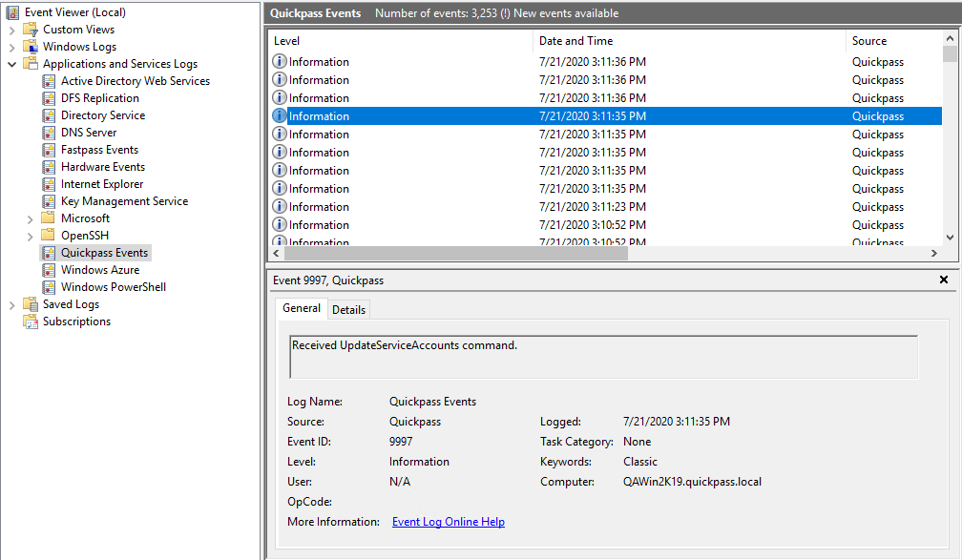Click info icon of the selected 3:11:35 PM event
The image size is (962, 560).
[279, 116]
